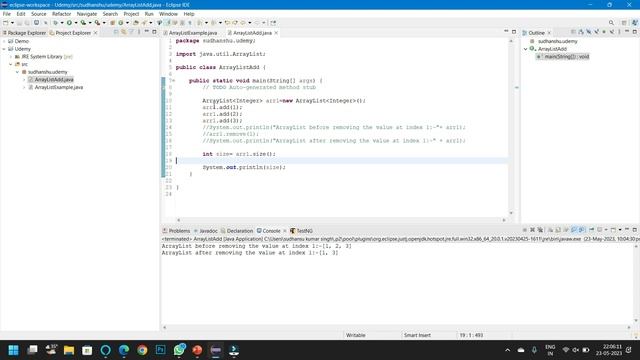The height and width of the screenshot is (360, 640).
Task: Click the green Run toolbar button
Action: [x=69, y=23]
